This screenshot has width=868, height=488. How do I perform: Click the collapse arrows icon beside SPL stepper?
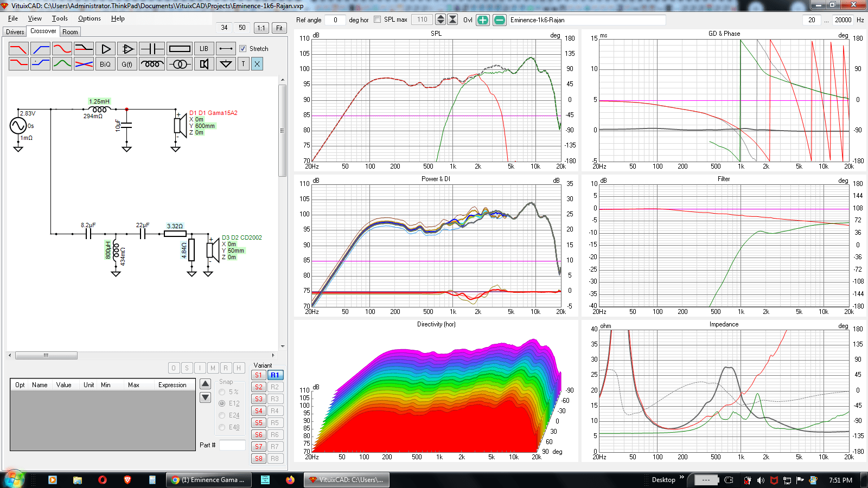tap(452, 20)
